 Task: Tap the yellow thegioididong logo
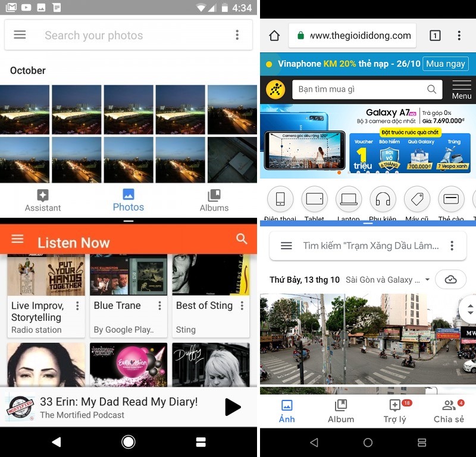(275, 90)
